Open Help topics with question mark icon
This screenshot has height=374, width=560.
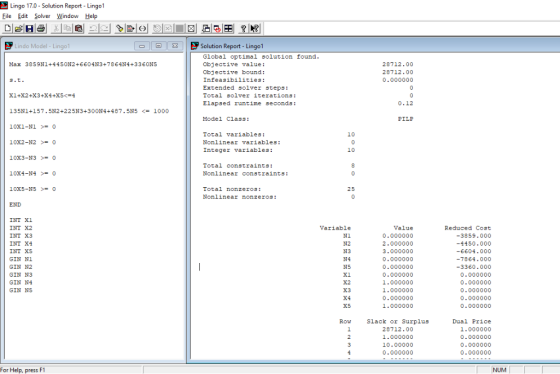[x=244, y=29]
